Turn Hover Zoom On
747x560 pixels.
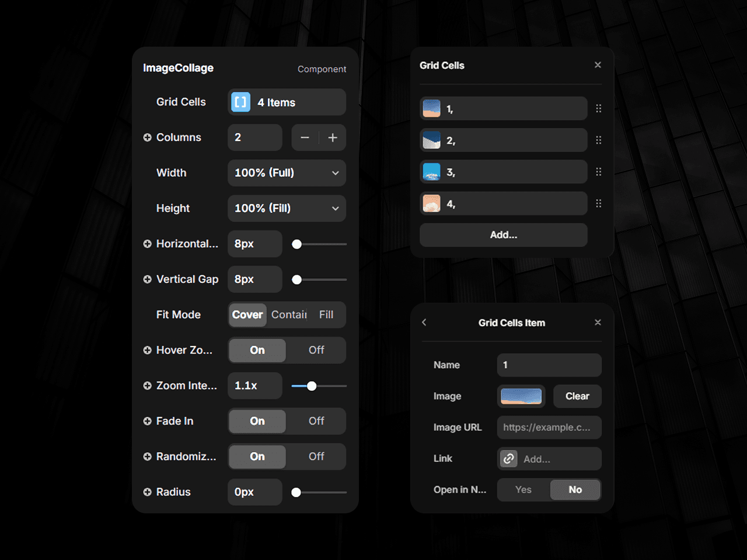(x=257, y=350)
